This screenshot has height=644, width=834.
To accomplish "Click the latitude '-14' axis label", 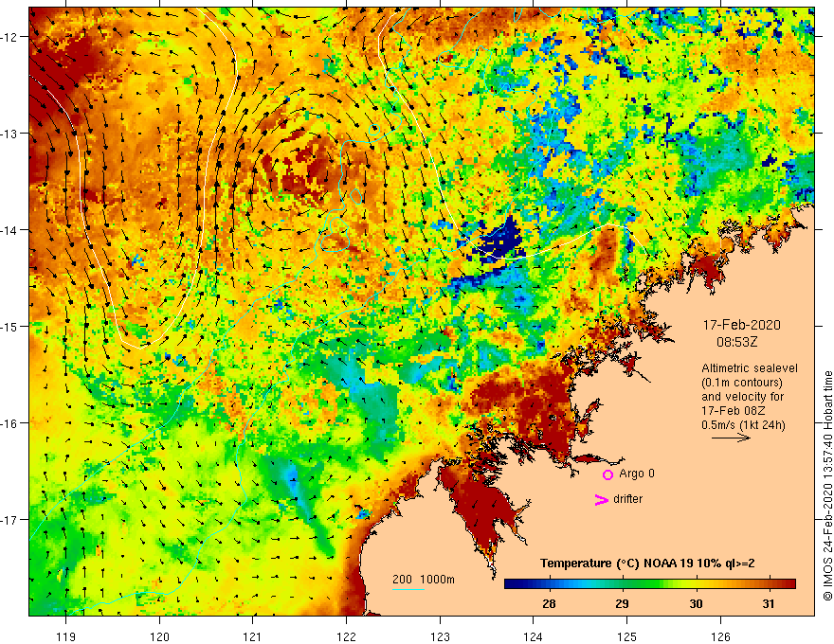I will (x=10, y=230).
